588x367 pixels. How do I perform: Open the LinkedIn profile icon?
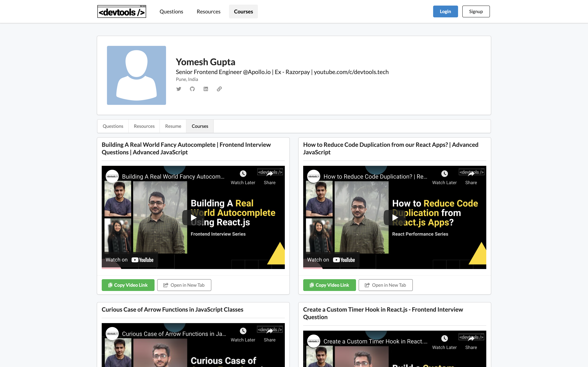(206, 89)
